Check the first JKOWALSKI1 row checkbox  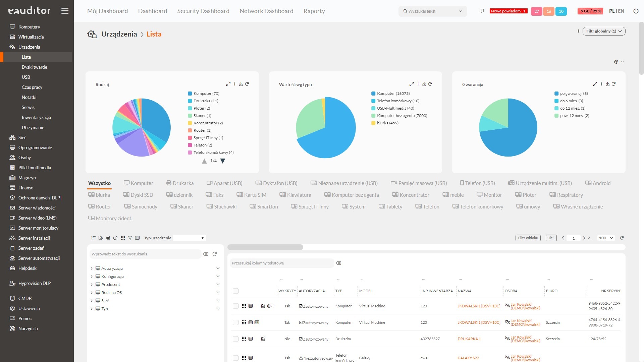[235, 306]
